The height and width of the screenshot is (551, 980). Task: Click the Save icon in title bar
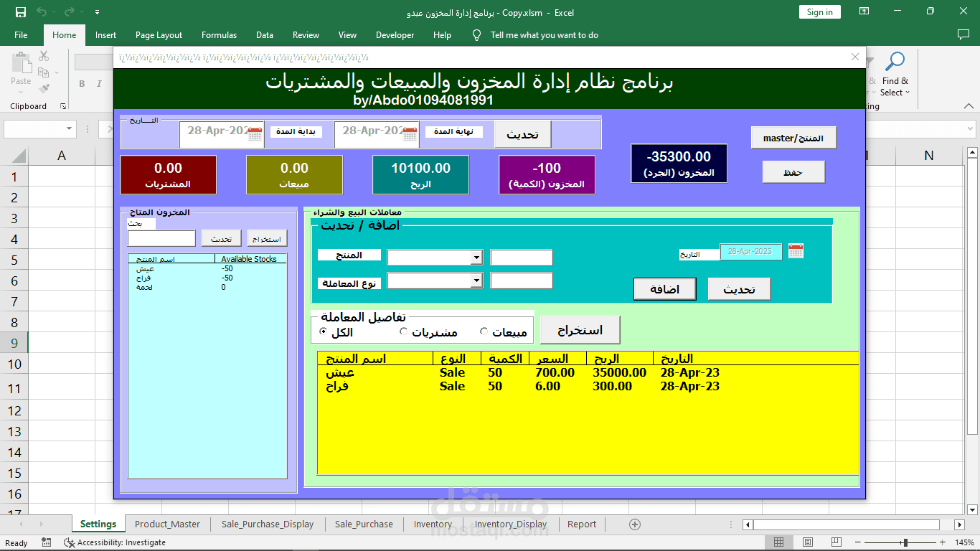(21, 12)
